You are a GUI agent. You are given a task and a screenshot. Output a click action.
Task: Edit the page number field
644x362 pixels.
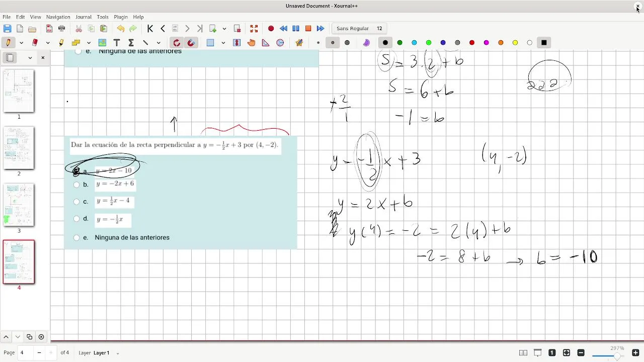(x=25, y=353)
